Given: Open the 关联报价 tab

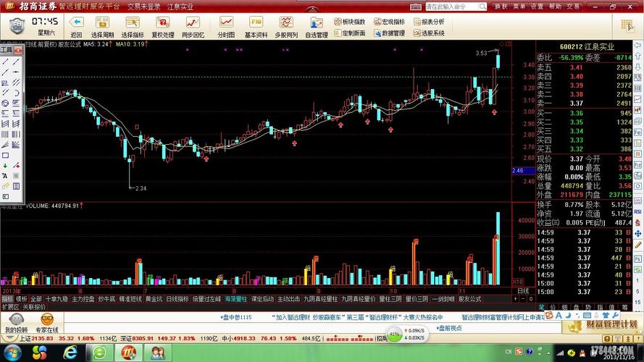Looking at the screenshot, I should (x=34, y=307).
